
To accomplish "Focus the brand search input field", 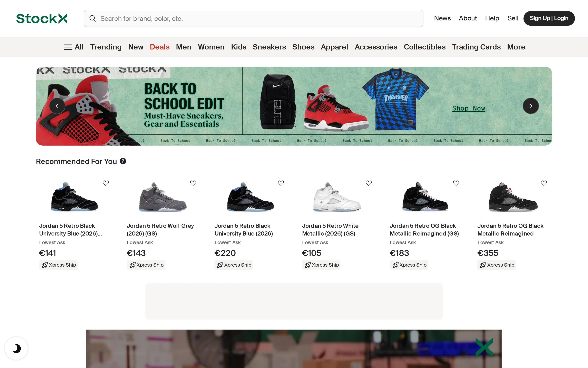I will (x=253, y=18).
